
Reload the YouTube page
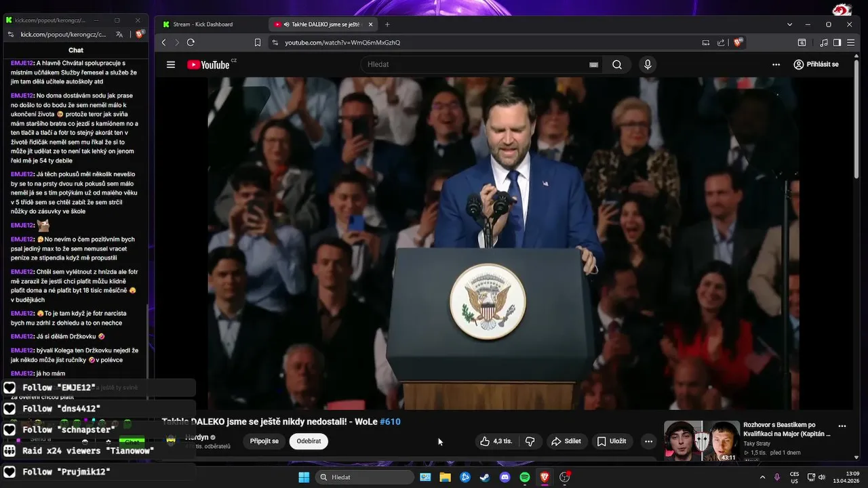[191, 42]
